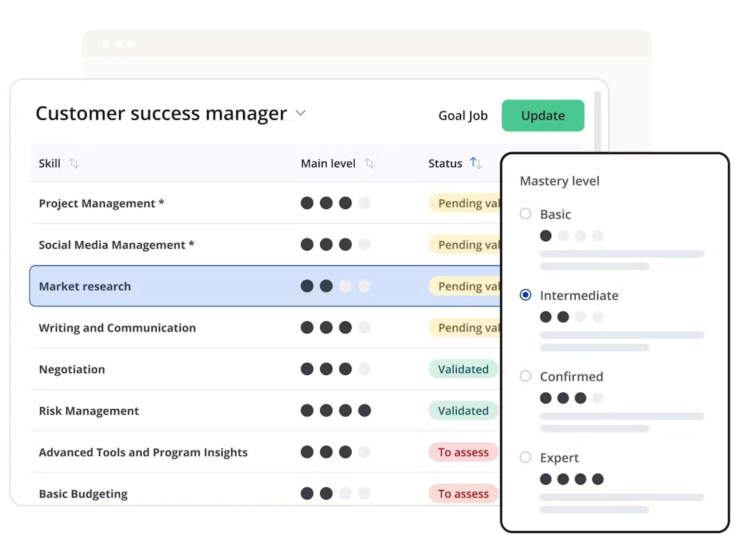Select the Basic mastery level radio
Viewport: 747px width, 560px height.
(526, 214)
